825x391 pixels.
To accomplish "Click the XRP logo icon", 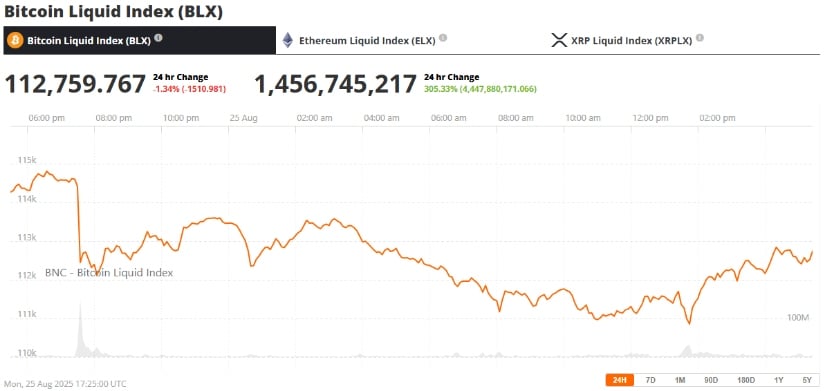I will point(559,40).
